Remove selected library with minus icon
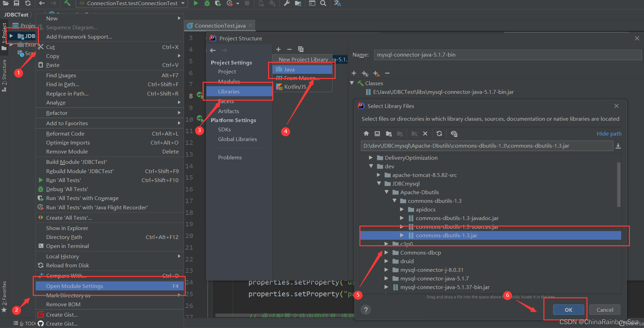The image size is (644, 328). (x=289, y=49)
